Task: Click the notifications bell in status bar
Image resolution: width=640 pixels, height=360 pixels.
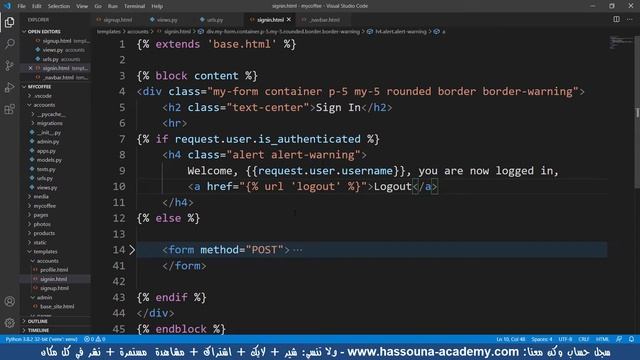Action: coord(631,339)
